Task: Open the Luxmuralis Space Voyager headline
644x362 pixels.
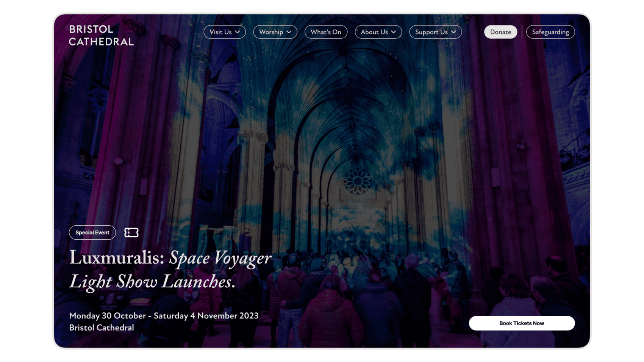Action: click(170, 270)
